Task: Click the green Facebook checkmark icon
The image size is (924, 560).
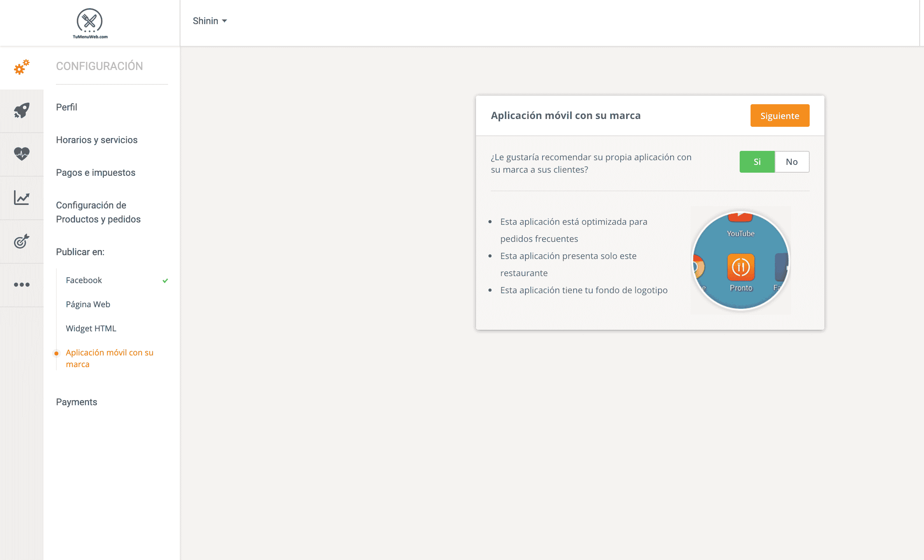Action: [x=165, y=280]
